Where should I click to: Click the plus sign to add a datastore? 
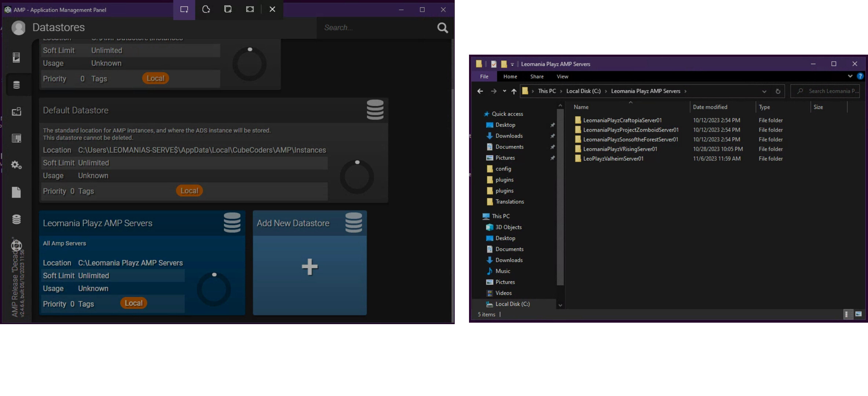point(310,267)
